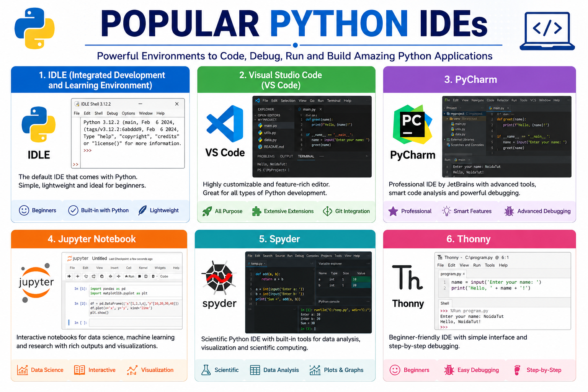Select the TERMINAL tab in VS Code
The width and height of the screenshot is (588, 392).
click(306, 156)
